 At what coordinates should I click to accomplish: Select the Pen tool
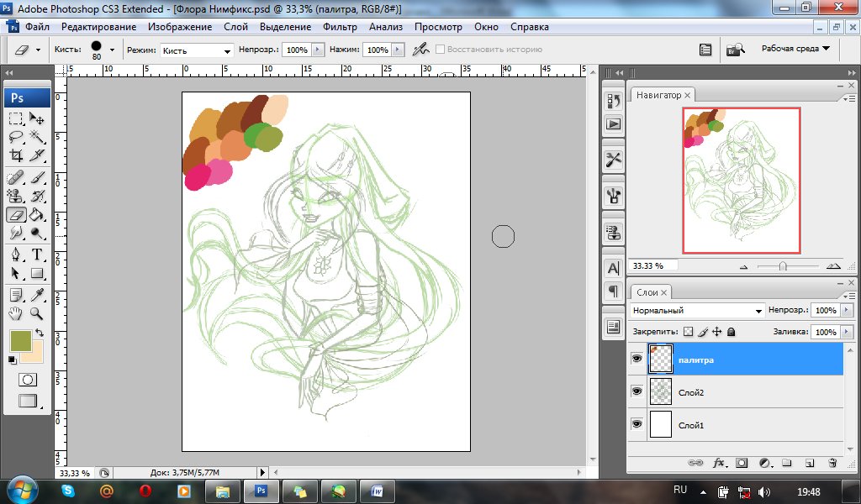[16, 255]
